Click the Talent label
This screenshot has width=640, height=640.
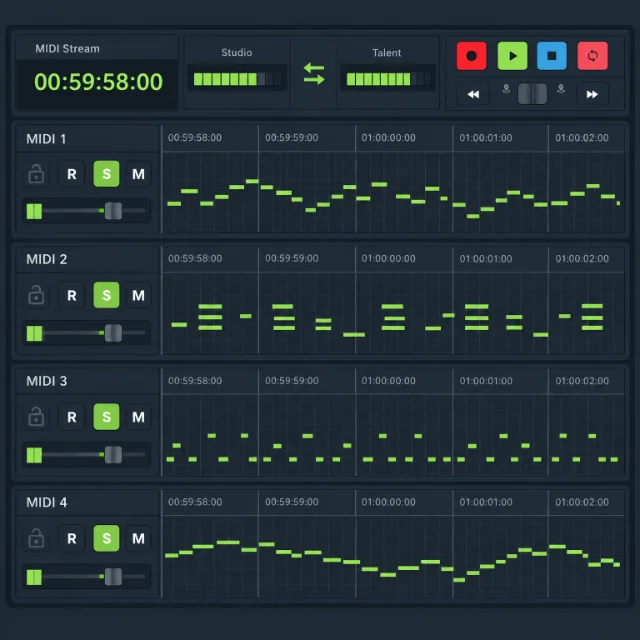point(387,53)
